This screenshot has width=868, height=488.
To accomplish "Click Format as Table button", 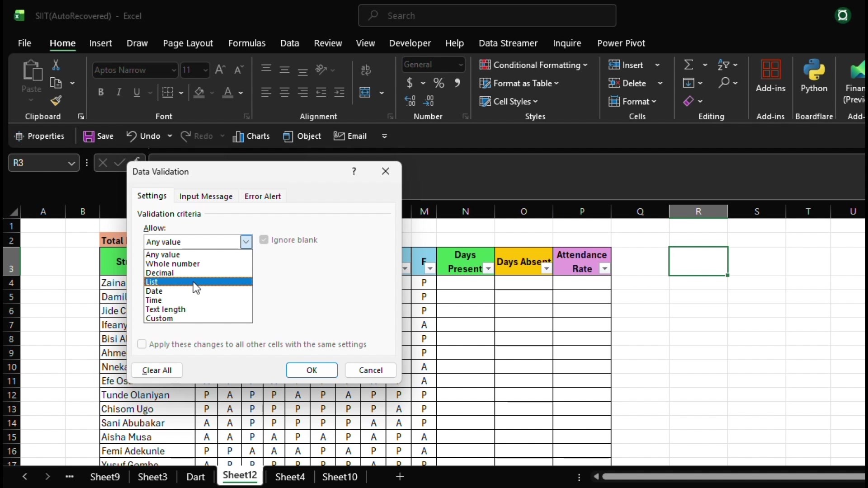I will [519, 83].
